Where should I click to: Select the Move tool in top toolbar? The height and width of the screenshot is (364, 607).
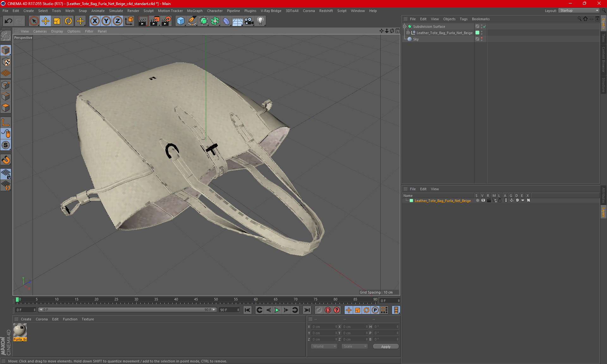(x=45, y=21)
